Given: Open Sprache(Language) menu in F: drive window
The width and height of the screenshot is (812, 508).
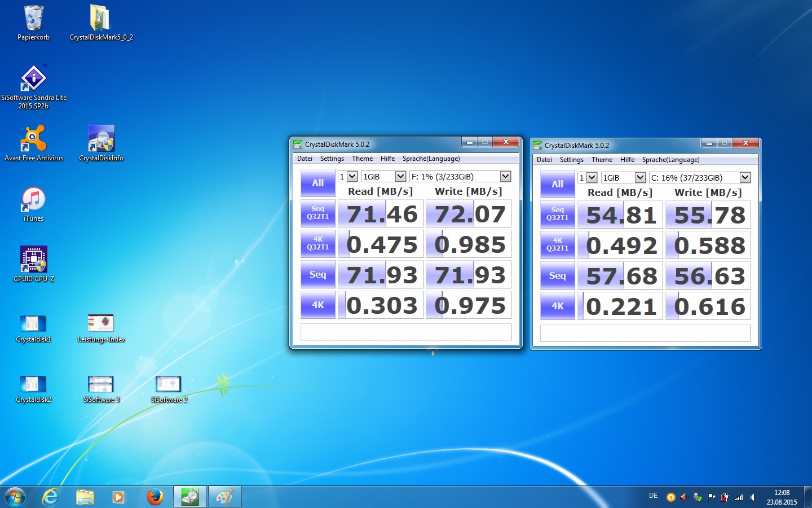Looking at the screenshot, I should (431, 159).
